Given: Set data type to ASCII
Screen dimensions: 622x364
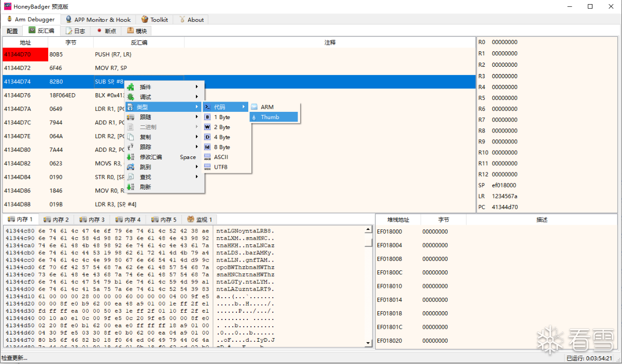Looking at the screenshot, I should (227, 157).
